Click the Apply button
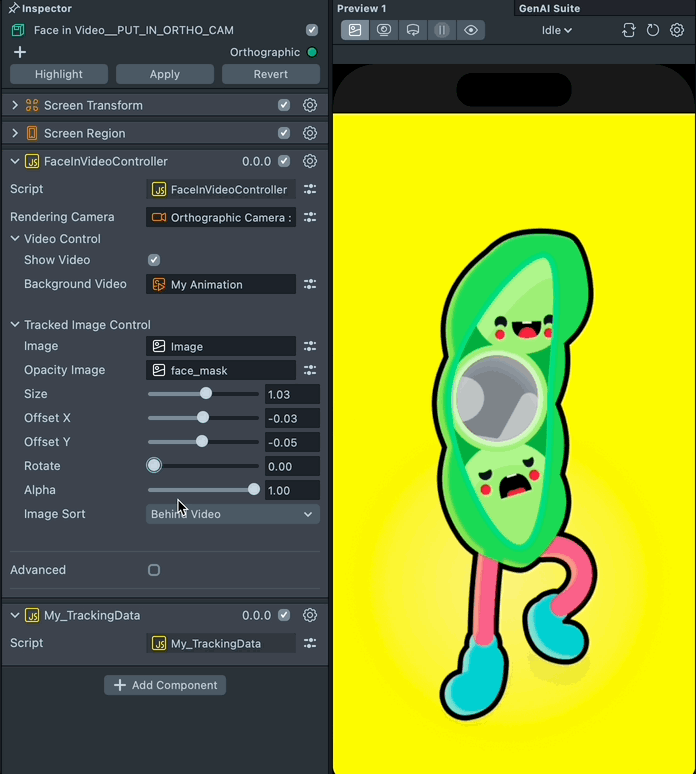The height and width of the screenshot is (774, 696). [165, 74]
